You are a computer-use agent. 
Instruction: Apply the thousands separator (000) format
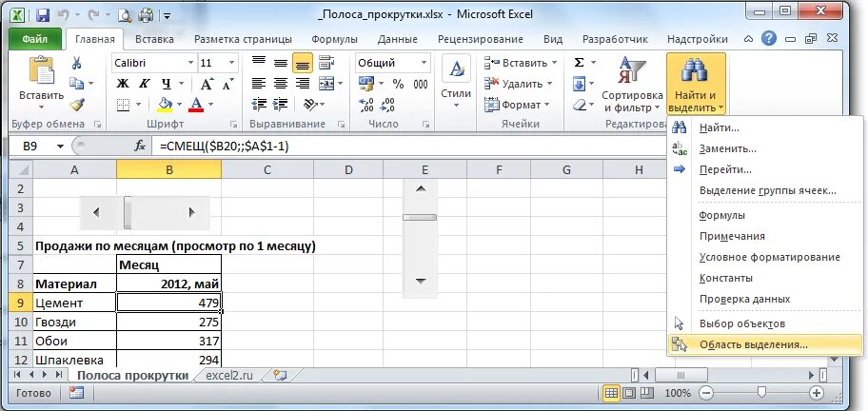pyautogui.click(x=421, y=84)
